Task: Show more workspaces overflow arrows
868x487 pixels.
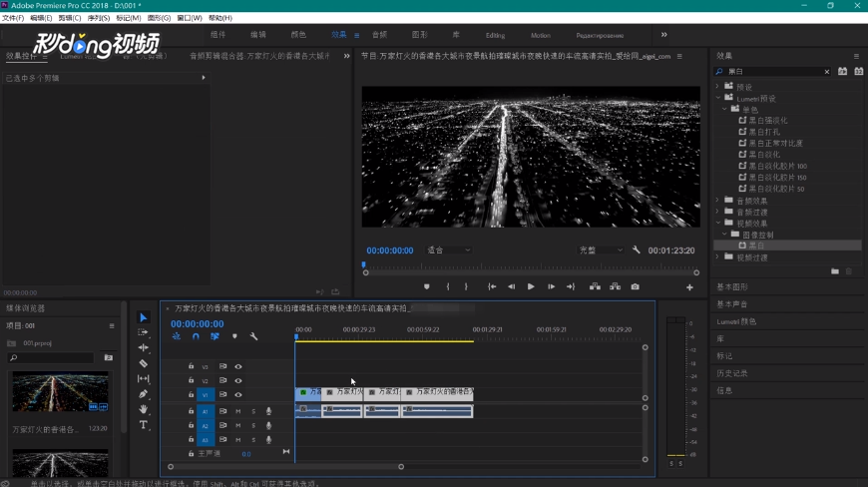Action: pos(663,34)
